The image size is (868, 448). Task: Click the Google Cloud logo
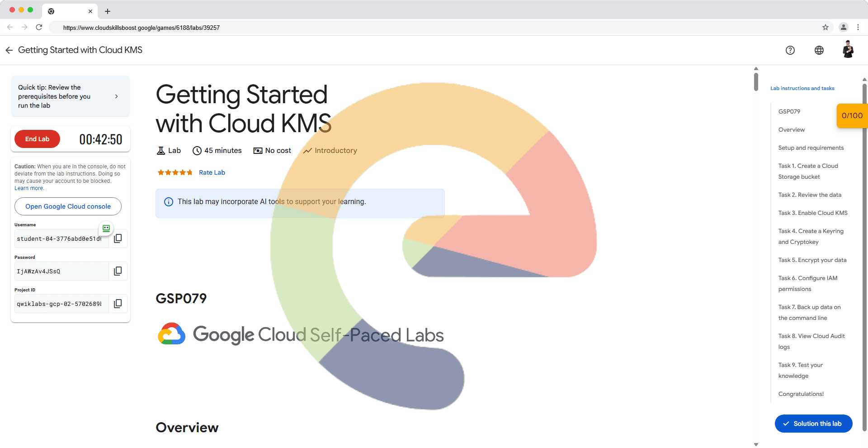pyautogui.click(x=172, y=334)
